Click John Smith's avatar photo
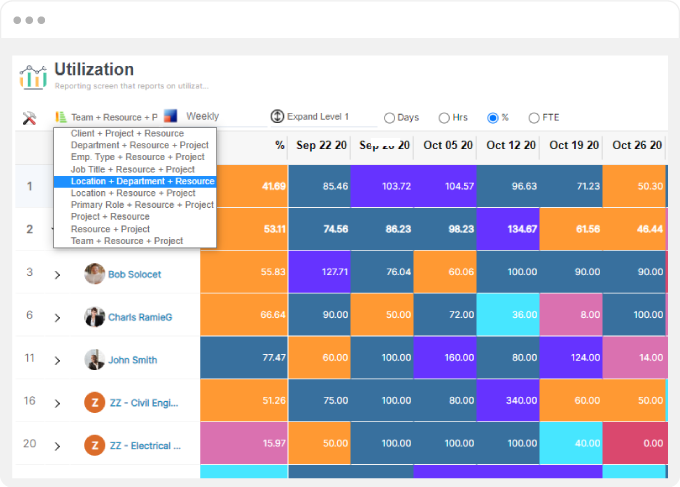The width and height of the screenshot is (680, 487). (94, 360)
